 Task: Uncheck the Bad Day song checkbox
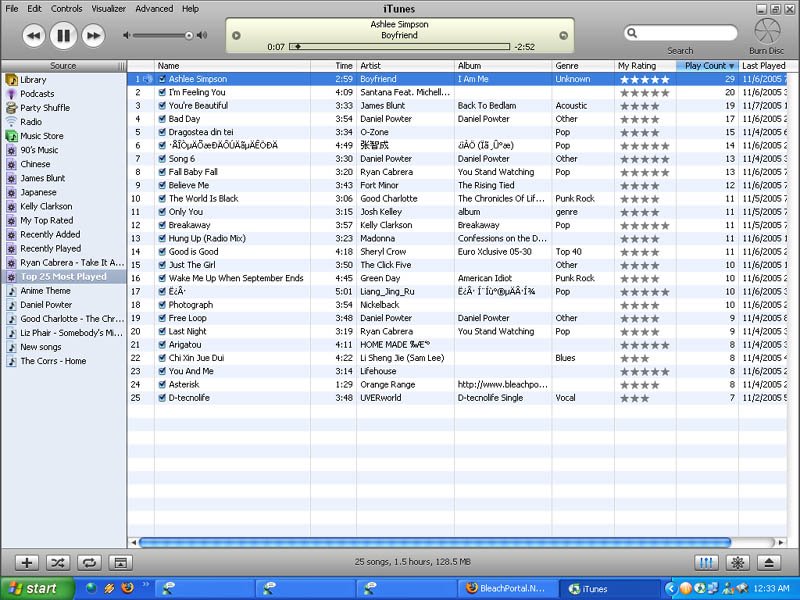(162, 119)
